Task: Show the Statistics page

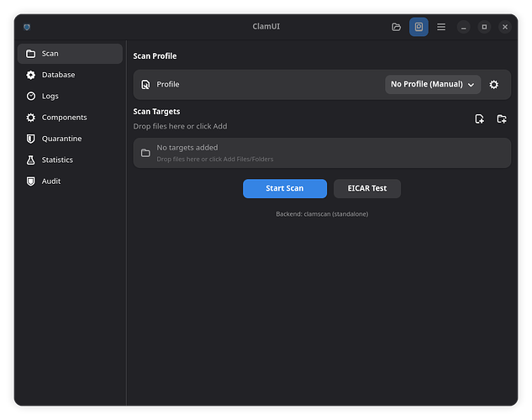Action: tap(70, 160)
